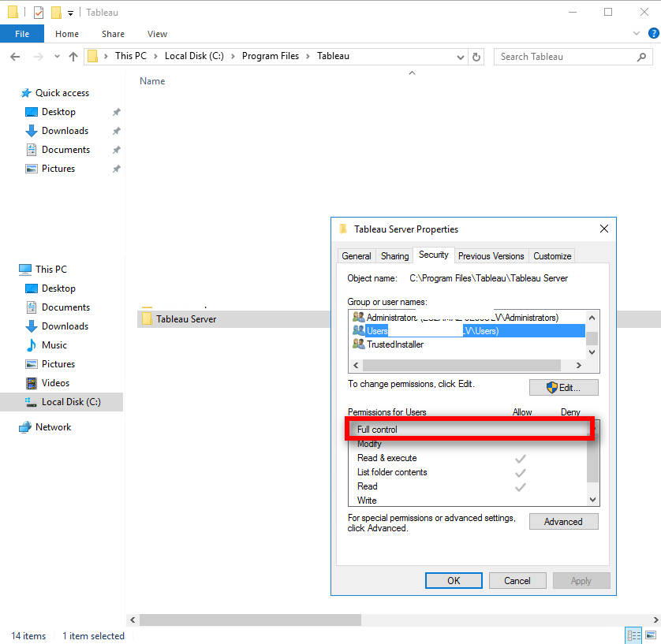Select Users in group list

[467, 331]
